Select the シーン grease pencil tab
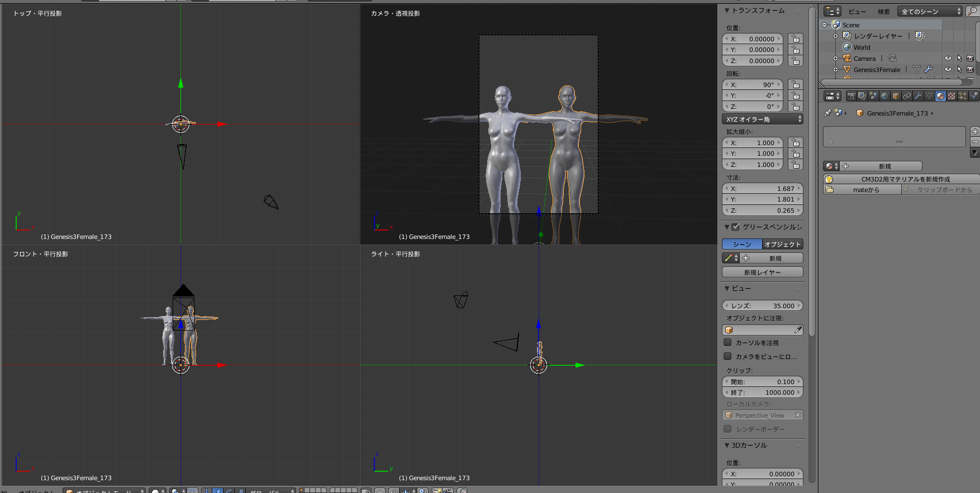Screen dimensions: 980x493 [x=742, y=244]
